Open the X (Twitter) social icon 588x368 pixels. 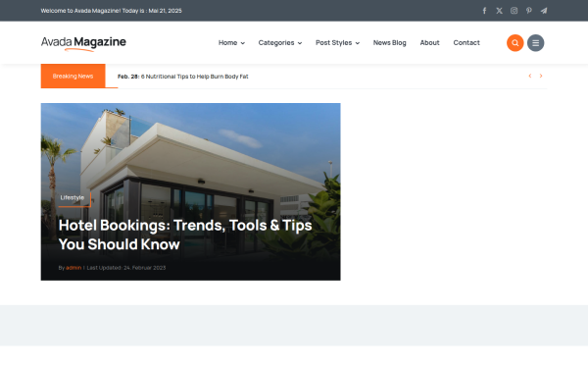coord(499,11)
